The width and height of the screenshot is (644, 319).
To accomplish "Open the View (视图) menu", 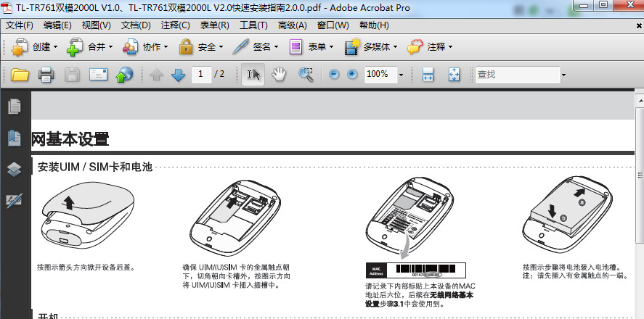I will (x=96, y=25).
